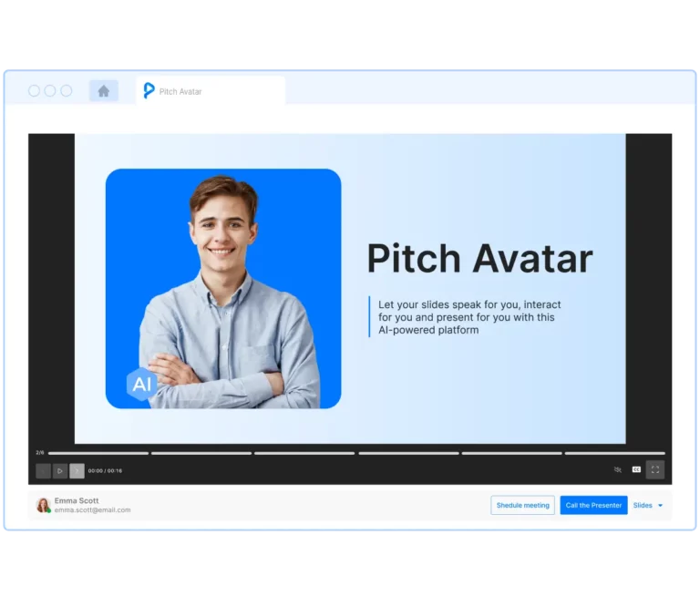Click the 00:00 / 00:16 time display
The width and height of the screenshot is (700, 607).
click(x=105, y=471)
